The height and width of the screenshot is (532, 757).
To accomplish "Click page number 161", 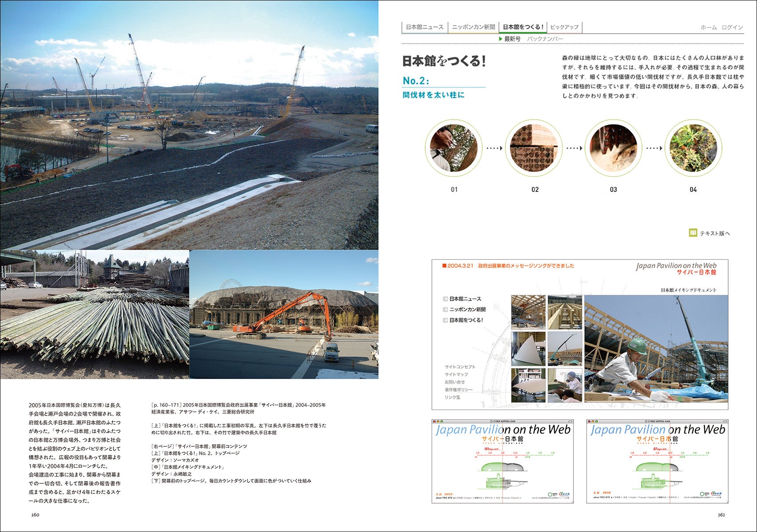I will click(x=721, y=515).
